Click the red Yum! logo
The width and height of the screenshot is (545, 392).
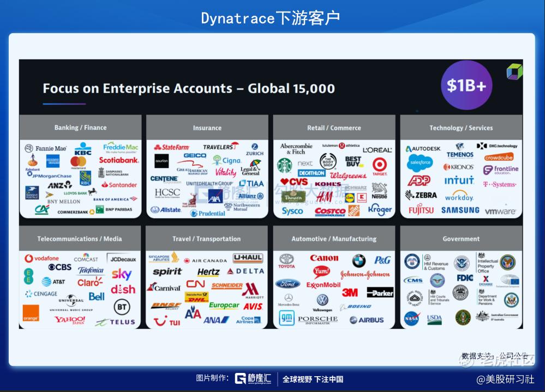point(321,271)
